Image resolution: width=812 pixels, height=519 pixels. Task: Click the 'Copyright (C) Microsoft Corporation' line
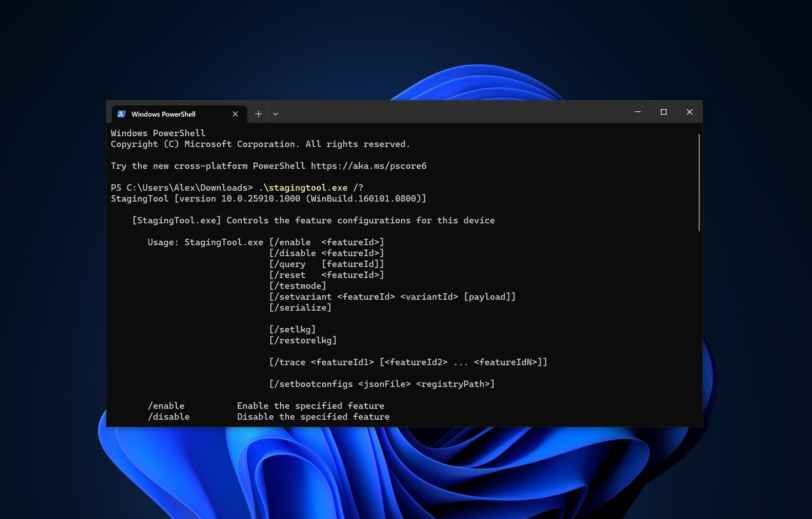click(x=261, y=144)
